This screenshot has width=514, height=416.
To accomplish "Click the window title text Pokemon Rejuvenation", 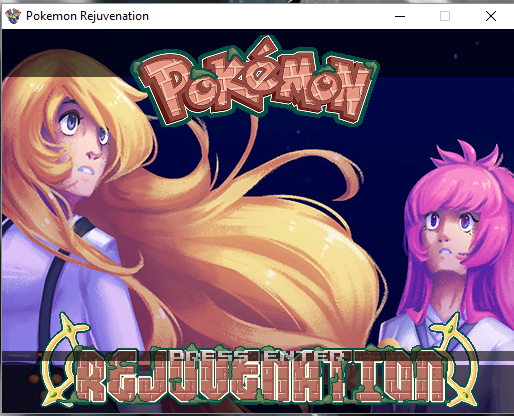I will [x=87, y=16].
